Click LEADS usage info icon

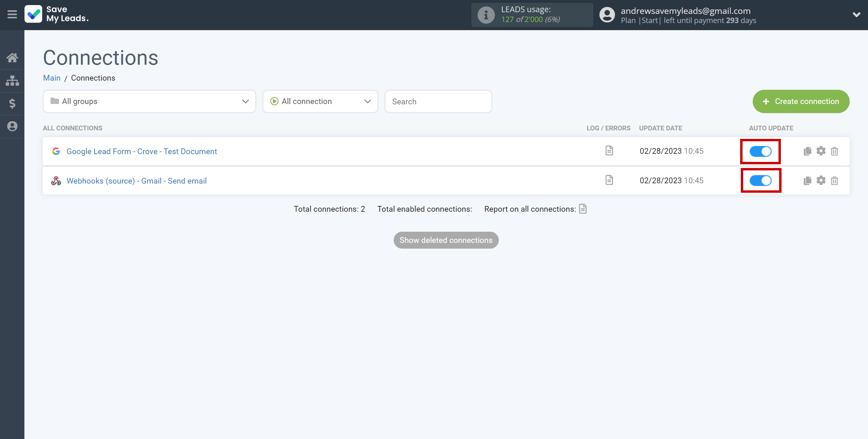[485, 15]
